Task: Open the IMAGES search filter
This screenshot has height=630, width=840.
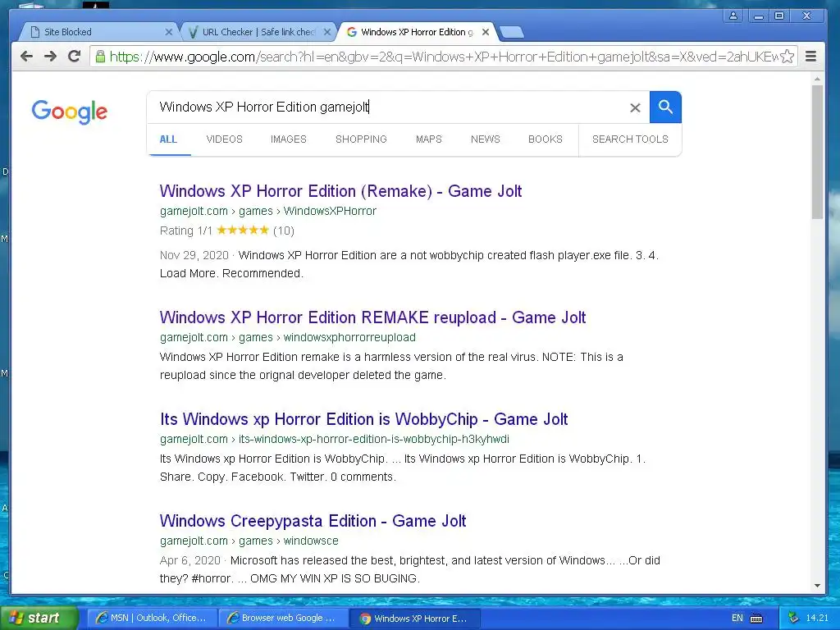Action: coord(288,139)
